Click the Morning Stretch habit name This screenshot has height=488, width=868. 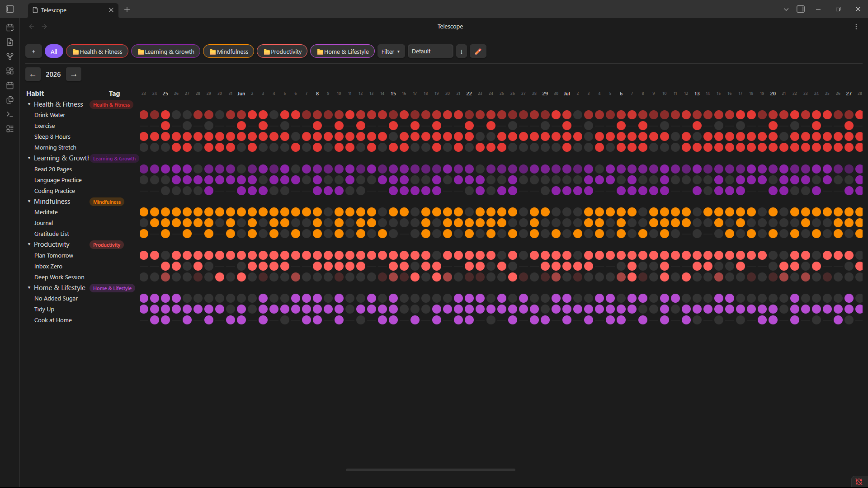point(55,148)
